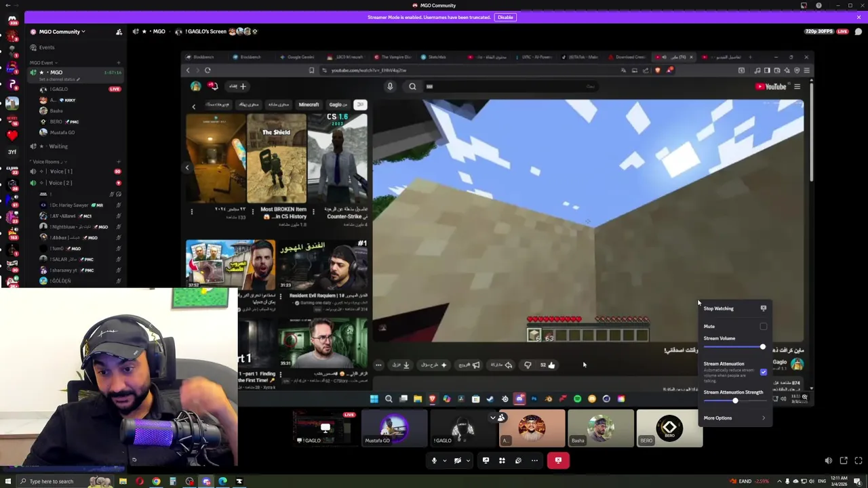Click the LIVE badge beside GAGLO in sidebar
This screenshot has width=868, height=488.
click(x=115, y=89)
